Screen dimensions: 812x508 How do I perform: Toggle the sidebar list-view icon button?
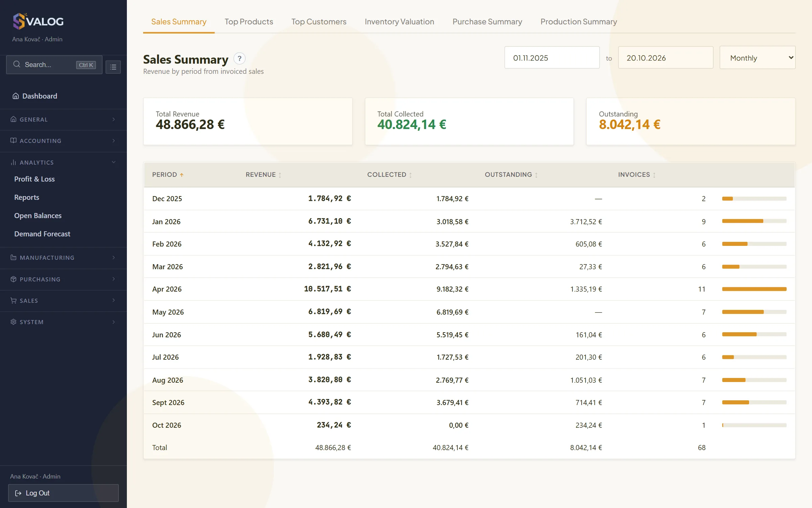(113, 67)
